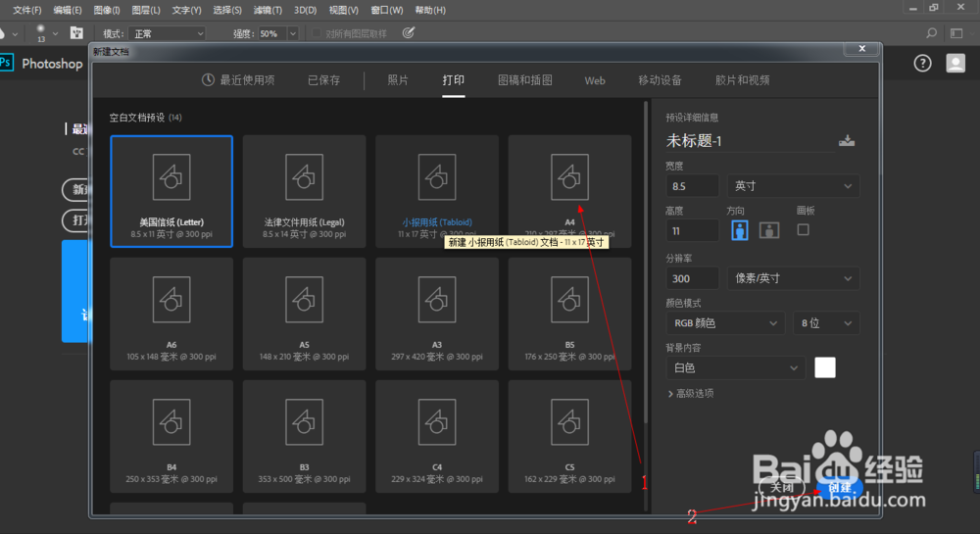The width and height of the screenshot is (980, 534).
Task: Open the color mode dropdown RGB 颜色
Action: pyautogui.click(x=725, y=323)
